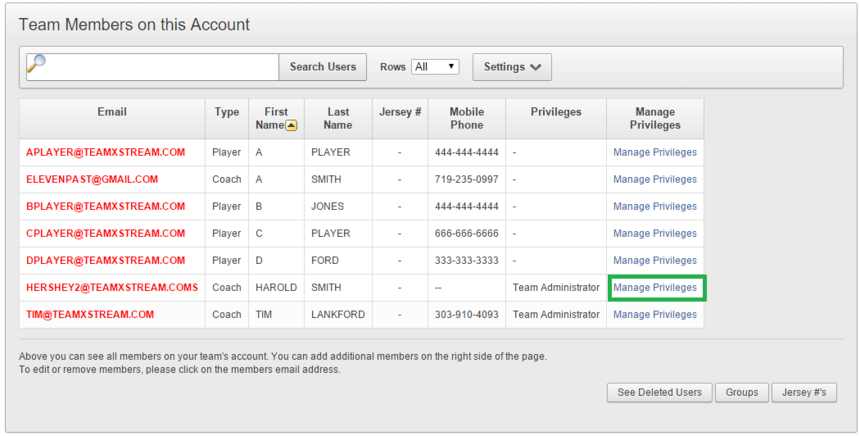860x436 pixels.
Task: Click the See Deleted Users button
Action: click(x=659, y=393)
